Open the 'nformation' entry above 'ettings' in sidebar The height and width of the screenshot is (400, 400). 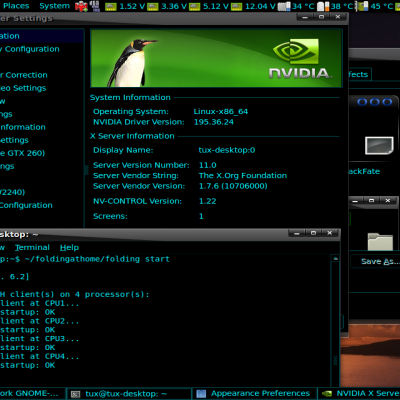coord(23,127)
